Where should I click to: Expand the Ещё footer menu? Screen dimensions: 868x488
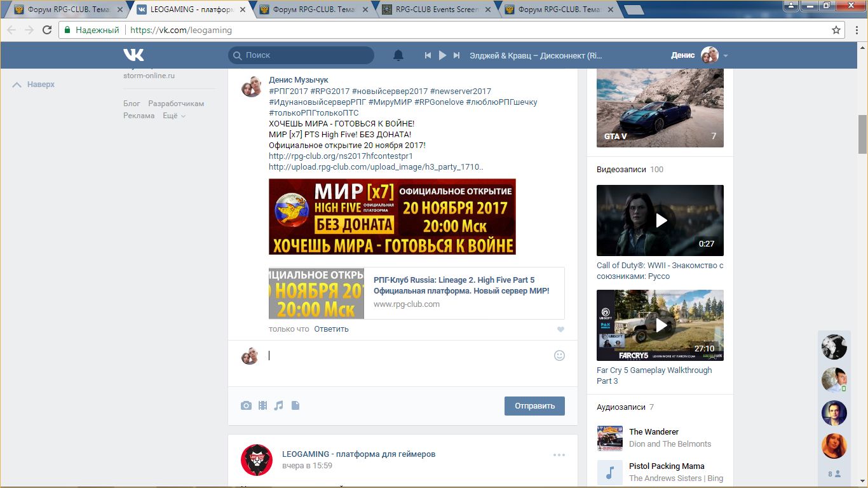coord(174,116)
